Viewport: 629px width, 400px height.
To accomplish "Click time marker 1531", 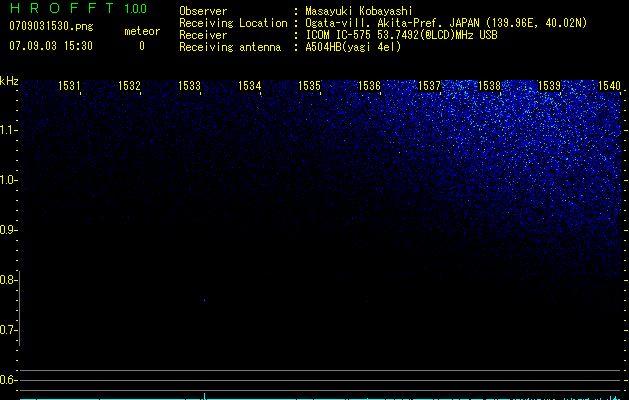I will point(69,85).
